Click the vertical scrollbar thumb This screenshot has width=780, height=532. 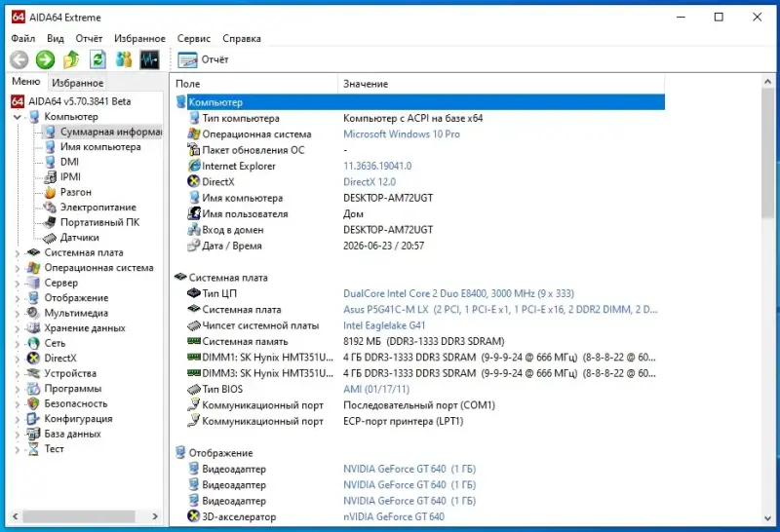pos(767,153)
